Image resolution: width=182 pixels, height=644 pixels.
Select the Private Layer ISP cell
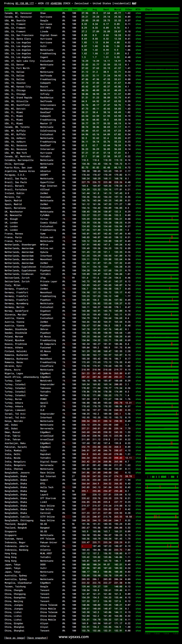(48, 281)
